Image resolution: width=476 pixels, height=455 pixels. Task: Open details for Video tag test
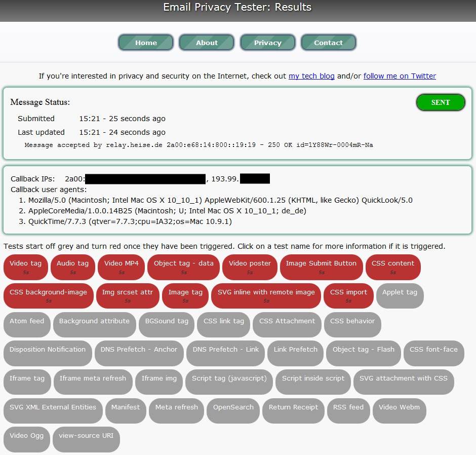pos(26,267)
